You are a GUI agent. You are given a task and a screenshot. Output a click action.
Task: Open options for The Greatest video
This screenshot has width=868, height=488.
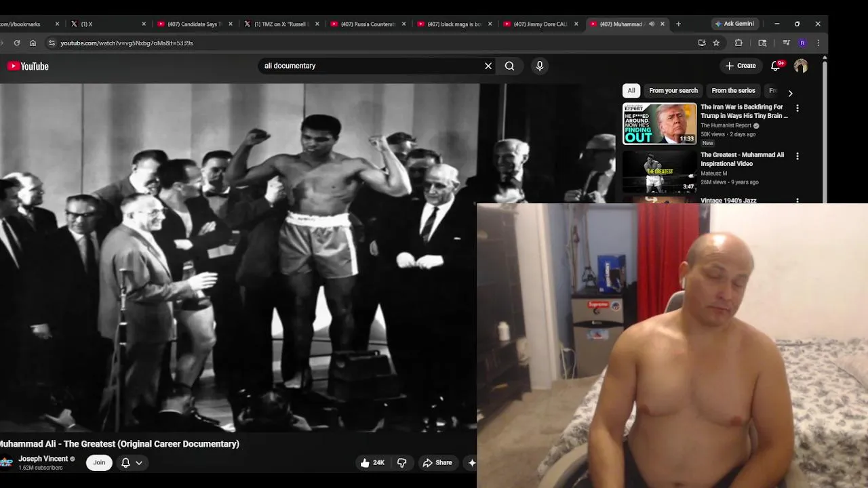(797, 156)
